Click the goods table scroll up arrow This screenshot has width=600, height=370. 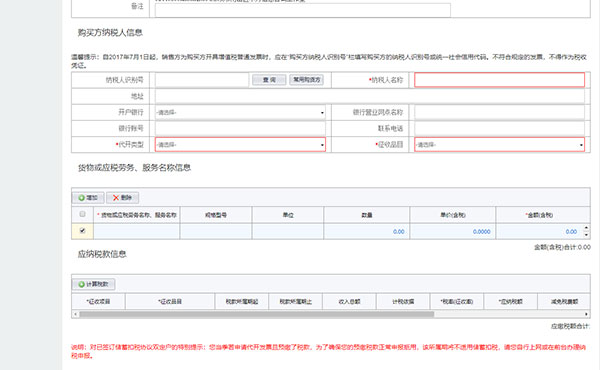coord(586,228)
